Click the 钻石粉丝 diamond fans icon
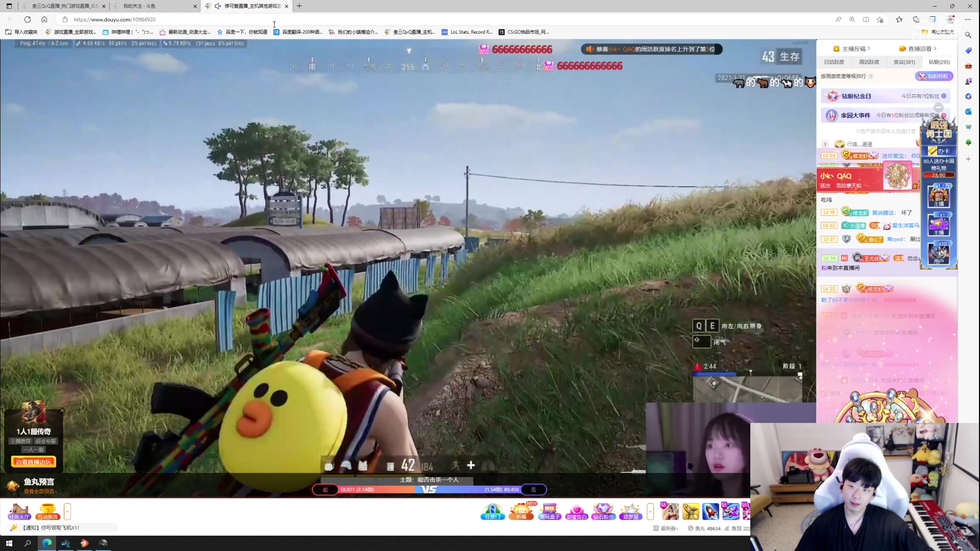The height and width of the screenshot is (551, 980). [x=603, y=511]
